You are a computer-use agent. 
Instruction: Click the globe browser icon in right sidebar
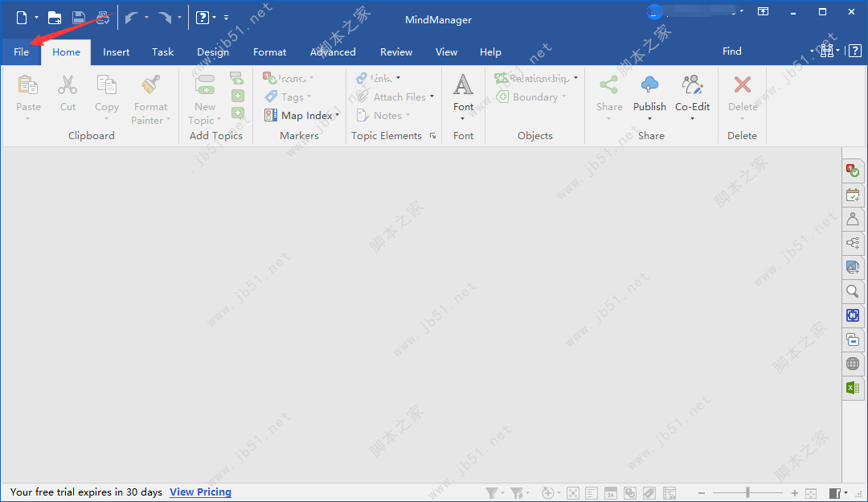[x=853, y=364]
